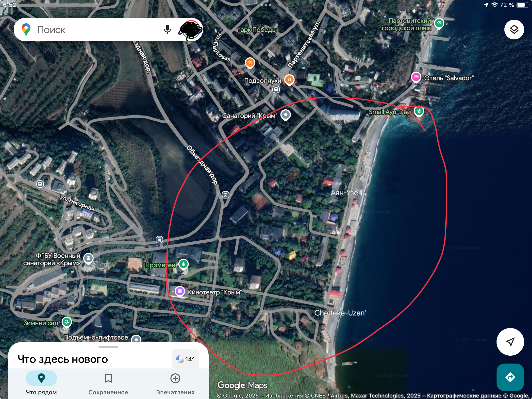This screenshot has width=532, height=399.
Task: Select the Отель "Salvador" pink hotel marker
Action: [416, 77]
